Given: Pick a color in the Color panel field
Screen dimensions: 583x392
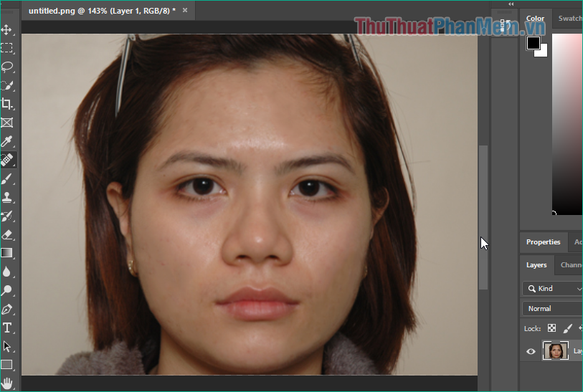Looking at the screenshot, I should [567, 124].
